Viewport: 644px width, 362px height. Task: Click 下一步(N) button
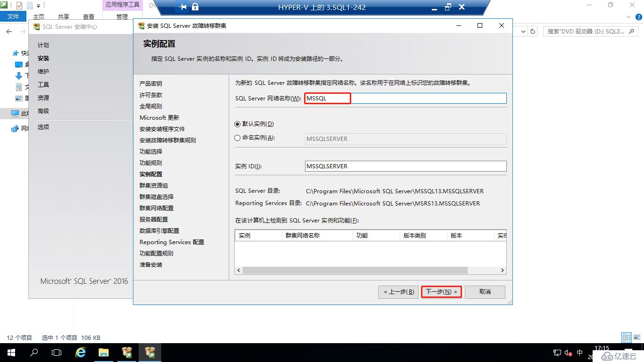(441, 292)
